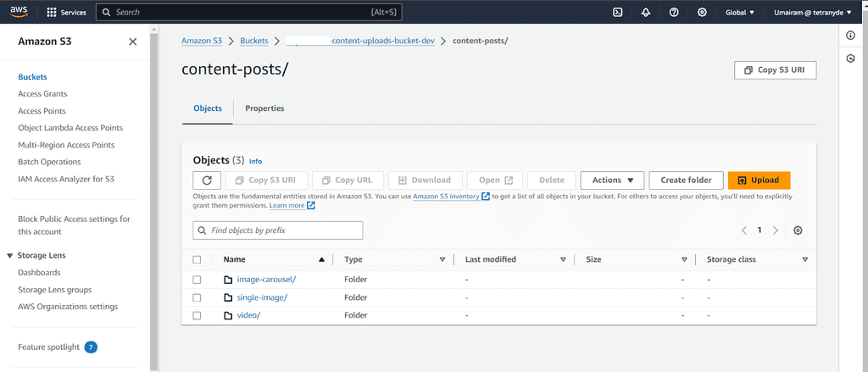Screen dimensions: 868x372
Task: Open Object Lambda Access Points
Action: [x=70, y=128]
